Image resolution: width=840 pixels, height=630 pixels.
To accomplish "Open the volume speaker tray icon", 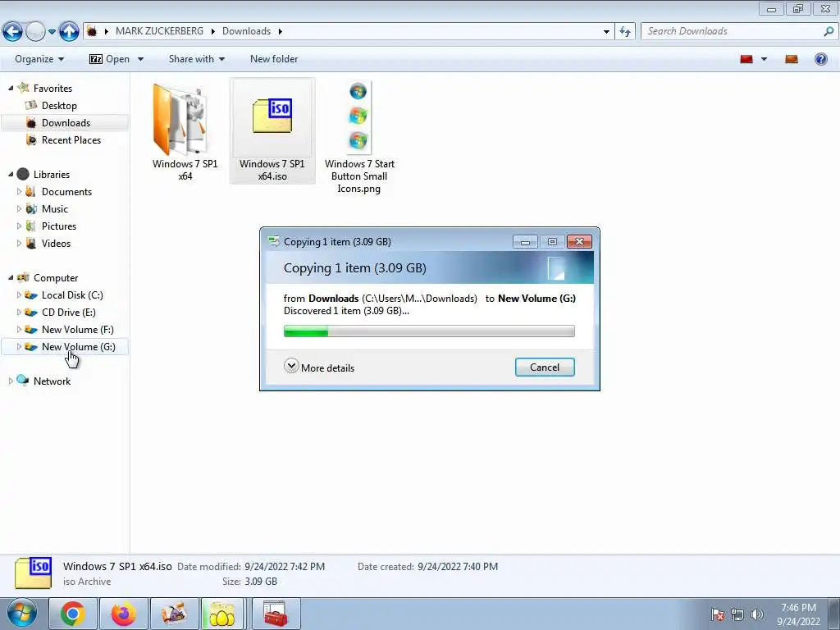I will point(756,614).
